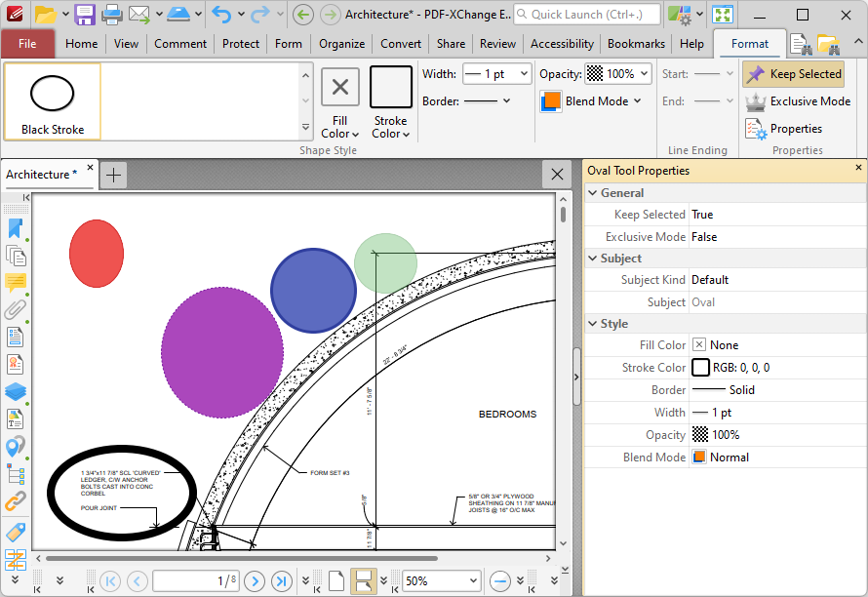Open file using the folder icon
The image size is (868, 597).
[x=46, y=15]
